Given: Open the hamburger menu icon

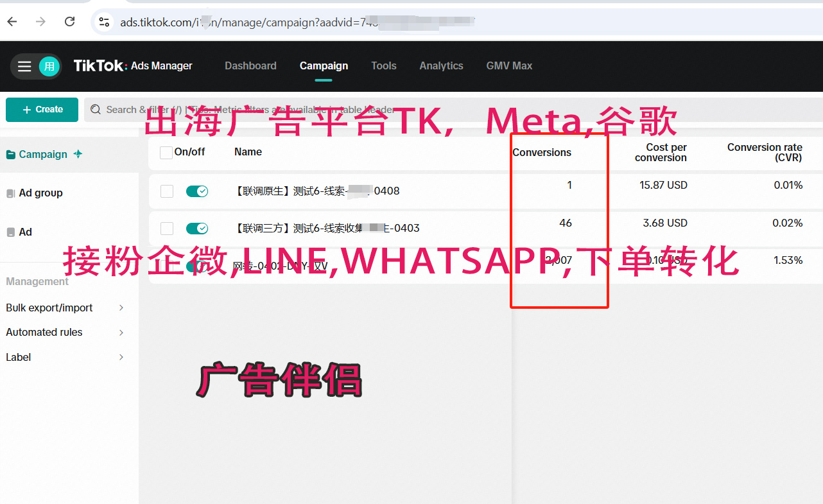Looking at the screenshot, I should pos(24,66).
